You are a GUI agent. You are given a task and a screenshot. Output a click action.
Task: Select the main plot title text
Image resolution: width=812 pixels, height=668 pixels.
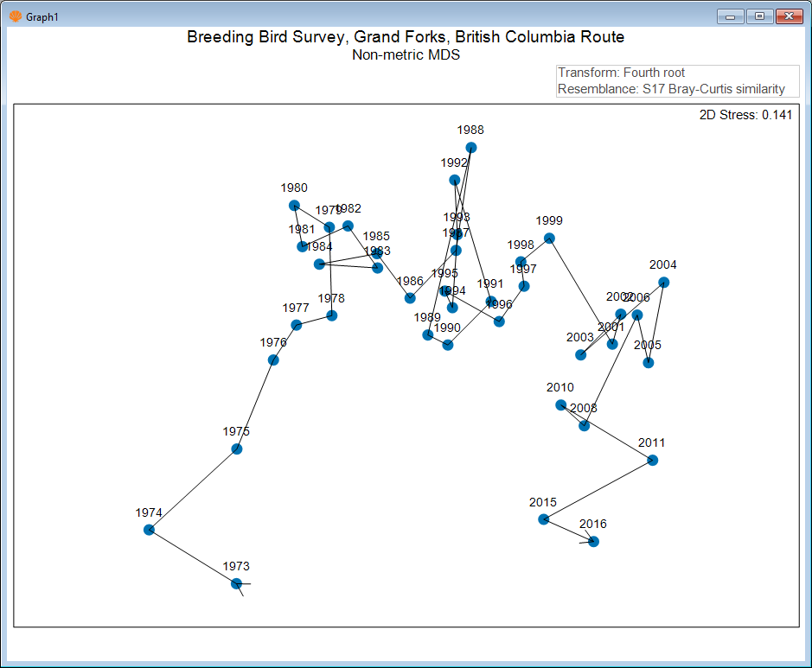pyautogui.click(x=406, y=37)
